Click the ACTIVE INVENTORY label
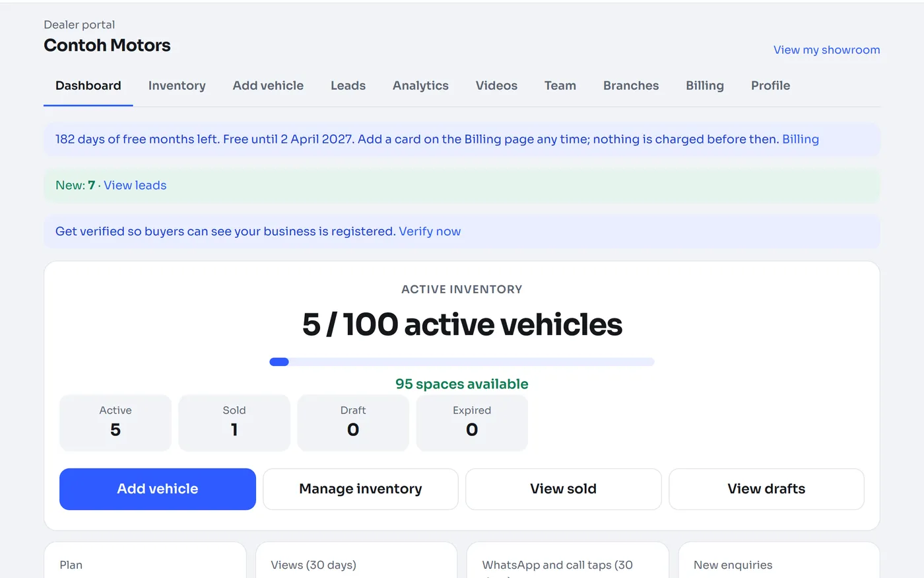924x578 pixels. [x=462, y=289]
